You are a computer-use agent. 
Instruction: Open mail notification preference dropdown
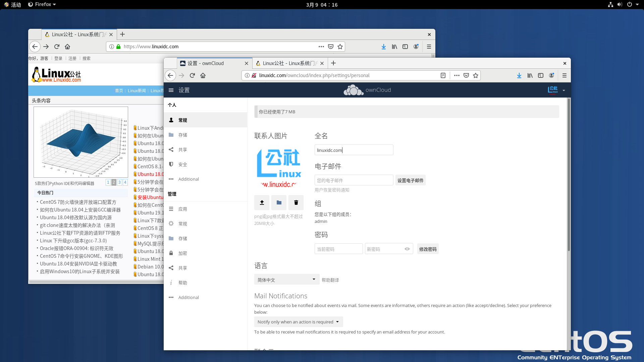click(x=299, y=322)
